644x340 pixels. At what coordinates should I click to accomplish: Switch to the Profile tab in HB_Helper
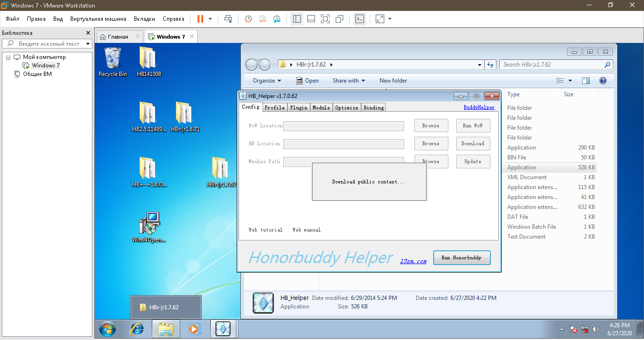[x=274, y=108]
